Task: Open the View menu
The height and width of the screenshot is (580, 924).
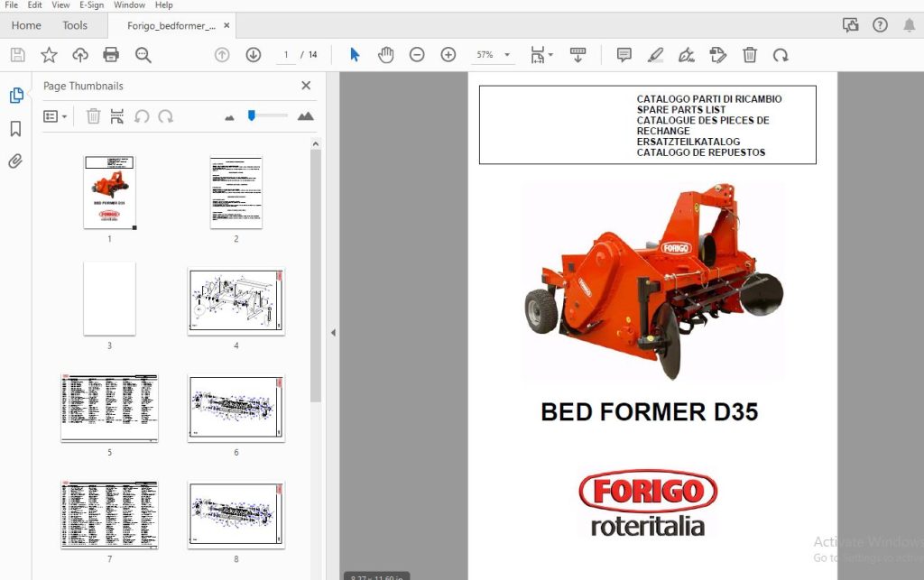Action: point(60,5)
